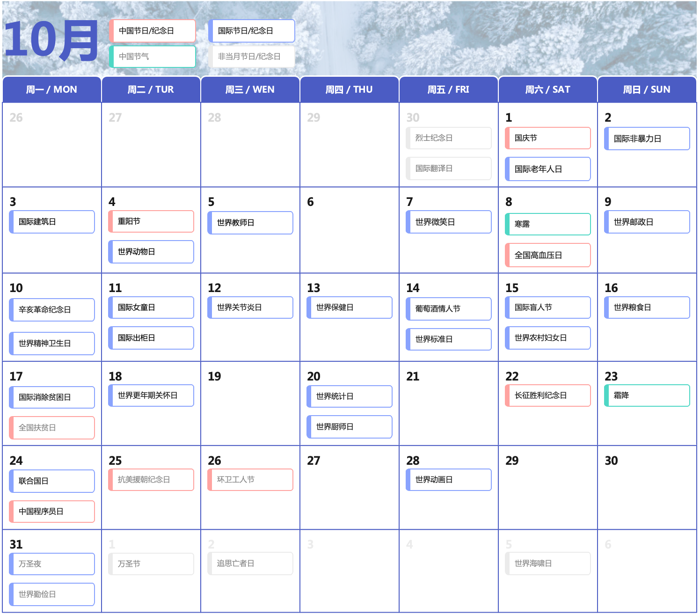Open the 世界精神卫生日 event
Image resolution: width=700 pixels, height=615 pixels.
[x=52, y=344]
